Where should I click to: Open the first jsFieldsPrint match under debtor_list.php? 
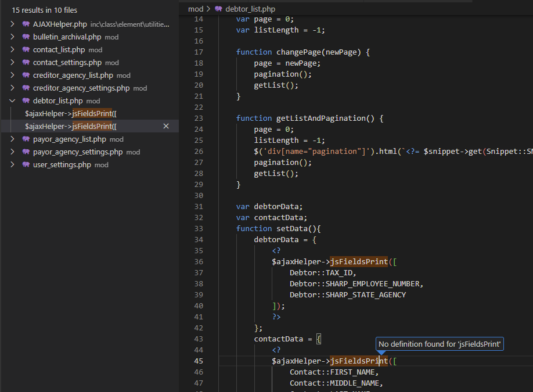tap(71, 114)
